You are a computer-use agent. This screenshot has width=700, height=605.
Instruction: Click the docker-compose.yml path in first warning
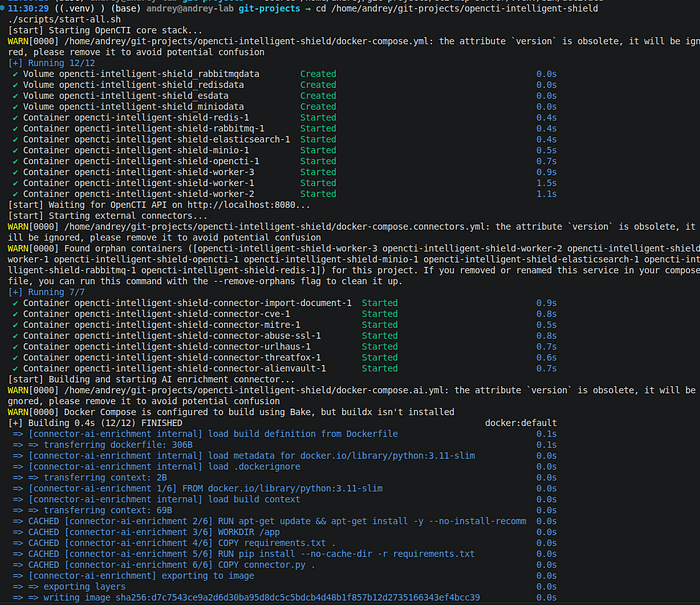(x=246, y=42)
